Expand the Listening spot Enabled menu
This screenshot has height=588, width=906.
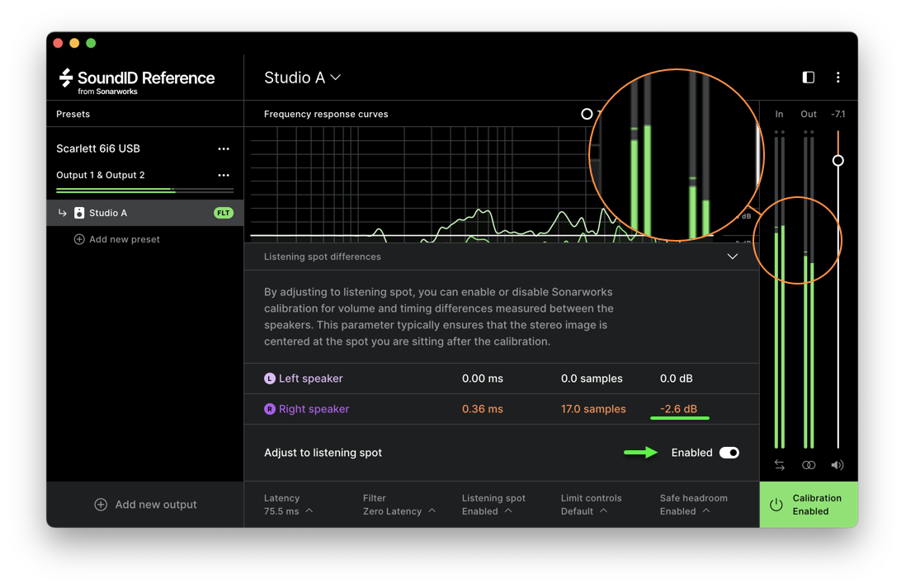click(x=493, y=504)
